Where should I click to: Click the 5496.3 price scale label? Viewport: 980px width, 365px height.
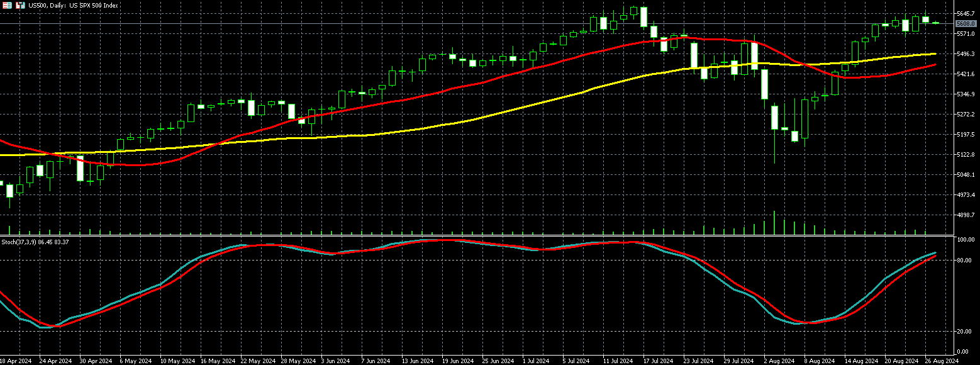966,53
